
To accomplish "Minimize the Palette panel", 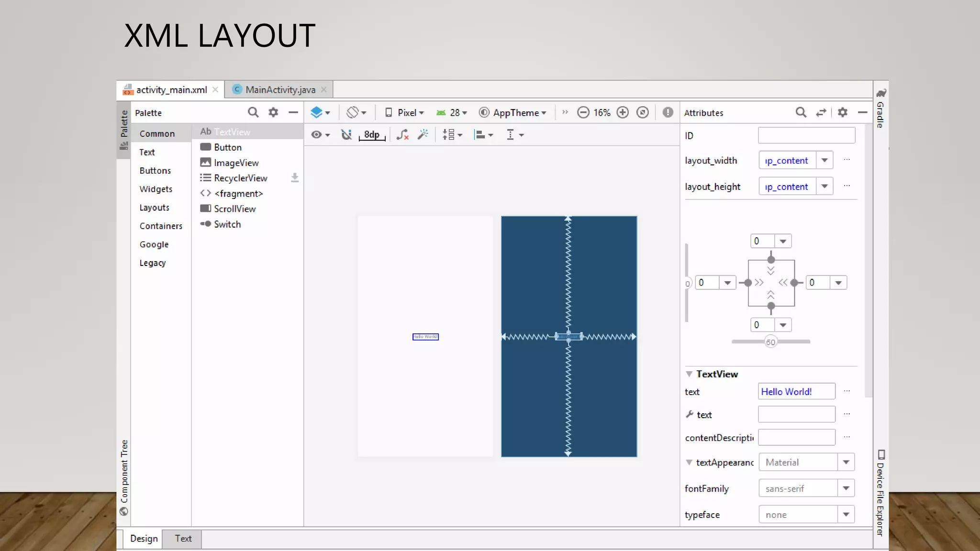I will click(293, 112).
